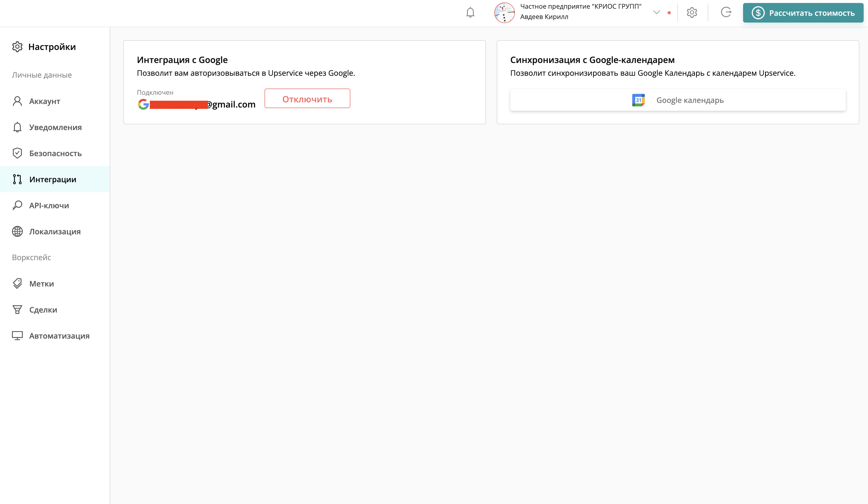Open settings via top gear icon

pos(692,13)
